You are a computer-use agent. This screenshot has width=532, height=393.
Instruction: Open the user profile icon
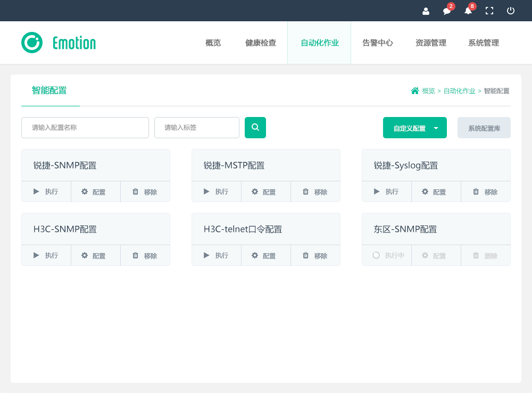426,11
